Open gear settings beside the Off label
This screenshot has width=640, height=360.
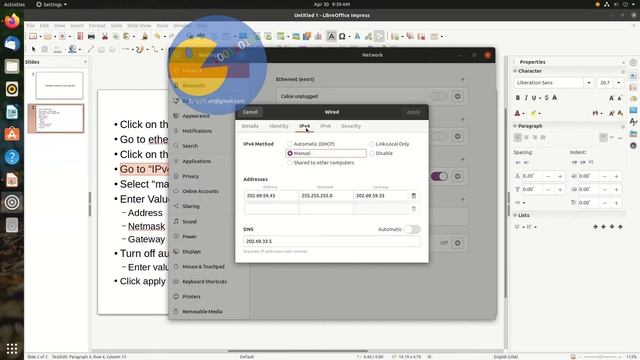pos(458,243)
